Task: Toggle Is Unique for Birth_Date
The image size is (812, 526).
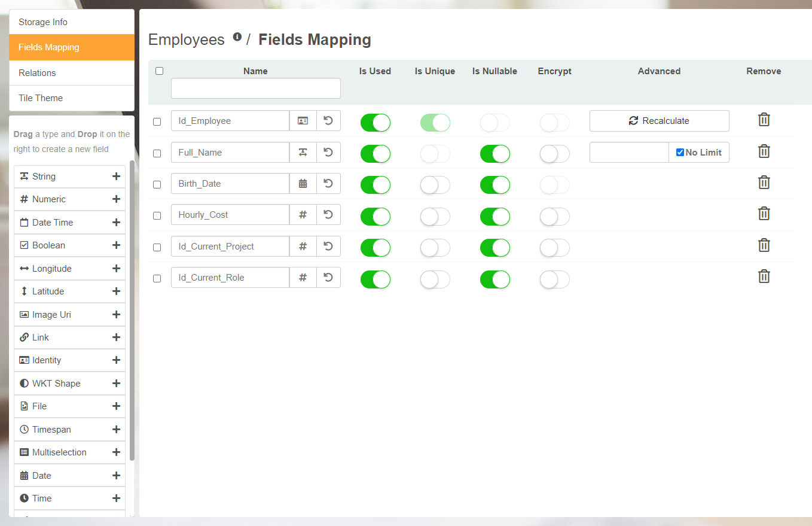Action: coord(435,185)
